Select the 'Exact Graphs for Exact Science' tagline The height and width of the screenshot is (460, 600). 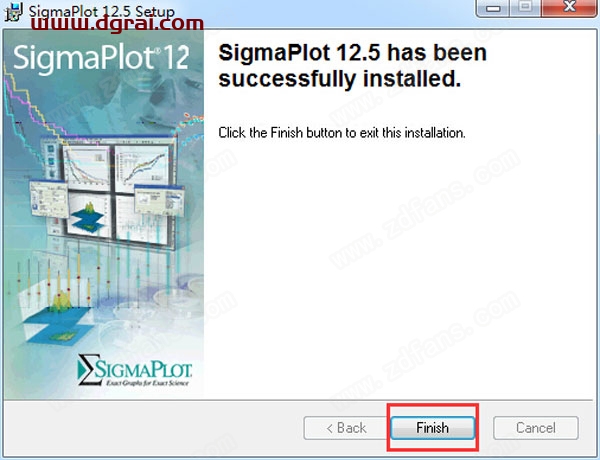pos(147,382)
